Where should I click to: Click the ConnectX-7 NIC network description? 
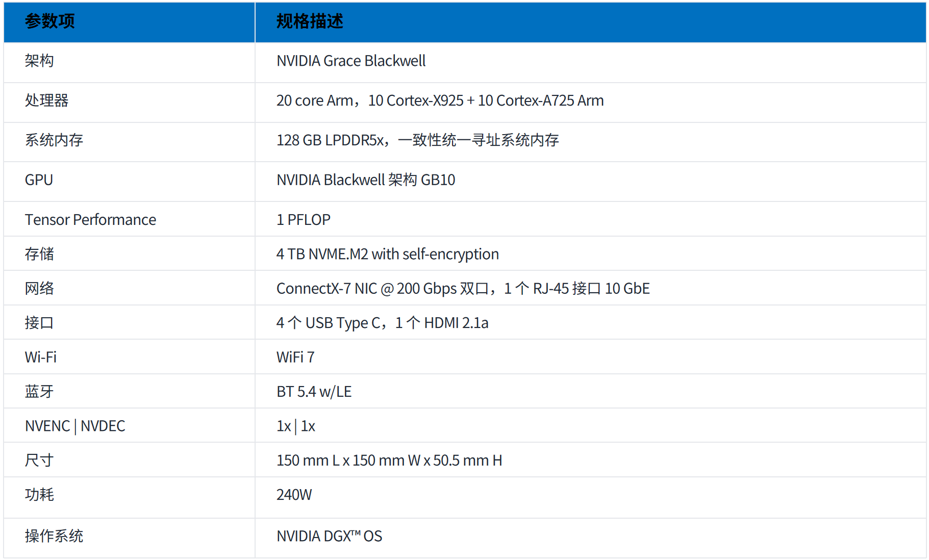(463, 289)
